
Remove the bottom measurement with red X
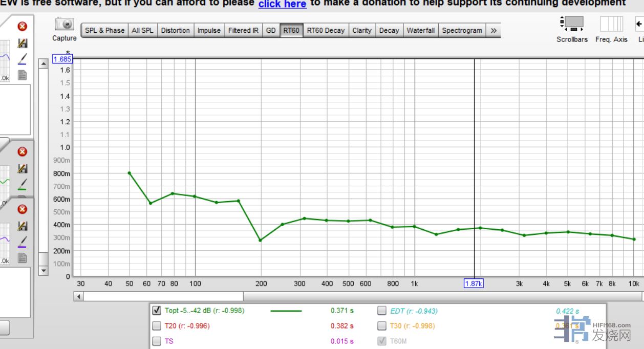tap(22, 209)
